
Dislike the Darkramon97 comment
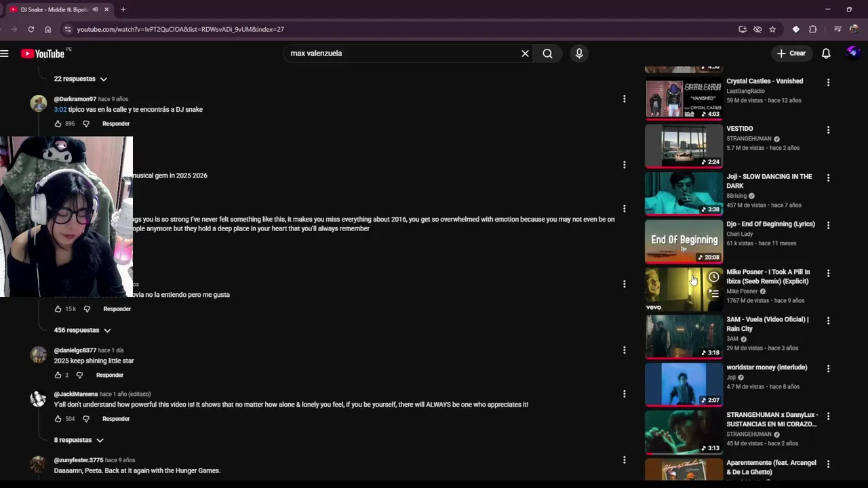(x=86, y=124)
